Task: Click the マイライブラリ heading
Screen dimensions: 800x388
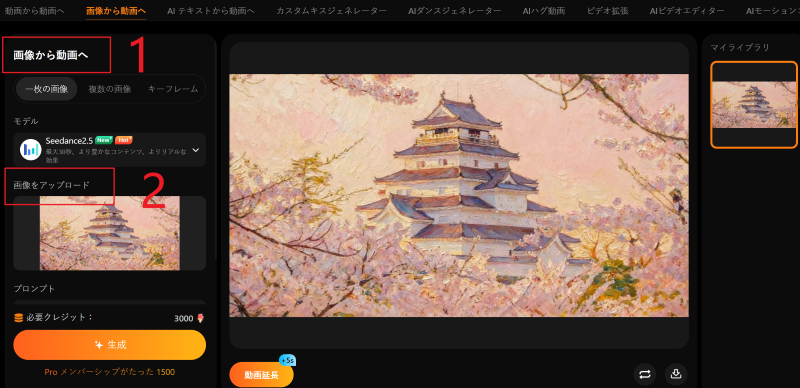Action: 740,47
